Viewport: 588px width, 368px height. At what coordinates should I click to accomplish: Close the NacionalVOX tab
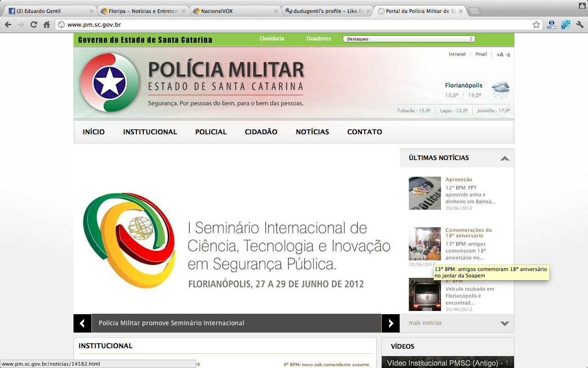coord(276,11)
